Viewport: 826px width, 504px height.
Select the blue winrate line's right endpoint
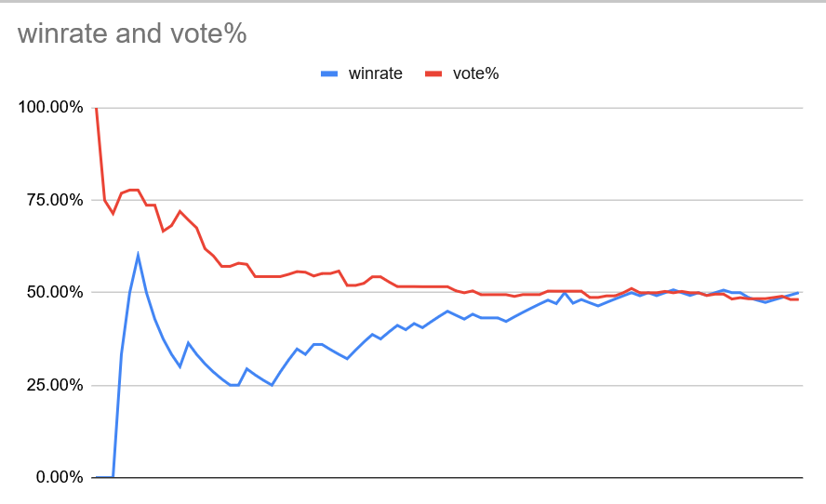coord(798,293)
